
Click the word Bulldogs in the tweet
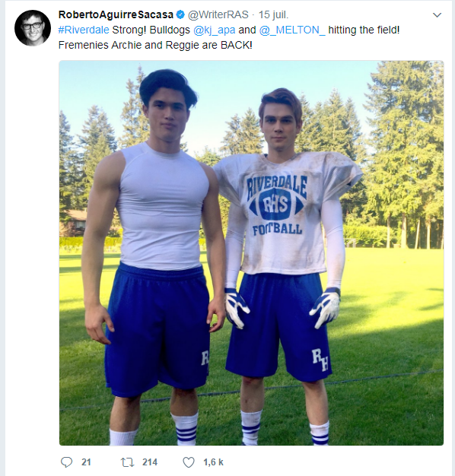point(170,30)
